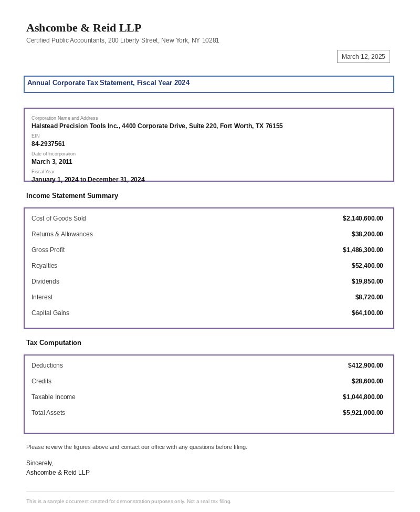The height and width of the screenshot is (512, 420).
Task: Click the Tax Computation heading
Action: (54, 342)
